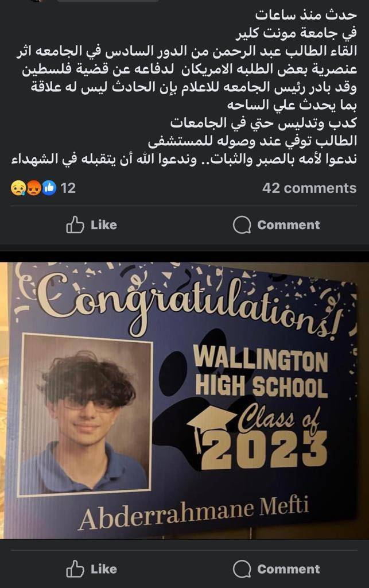Tap thumbs-up icon above the graduation photo

(x=75, y=225)
